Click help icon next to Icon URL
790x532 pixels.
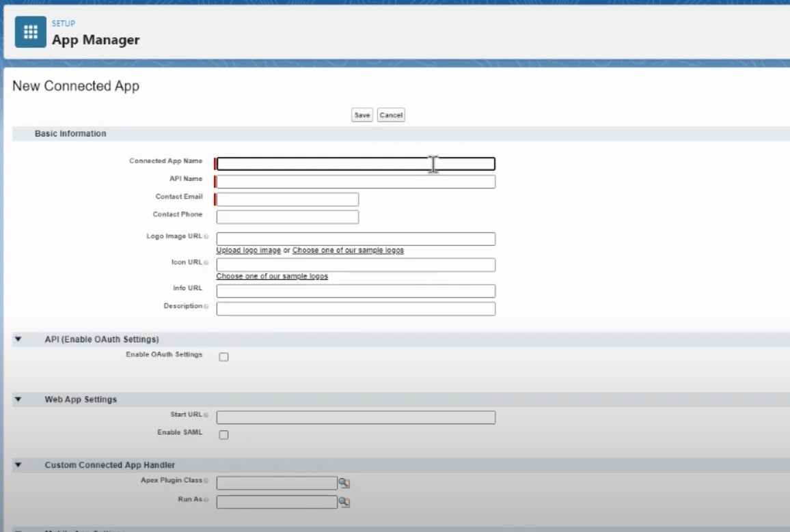(206, 263)
